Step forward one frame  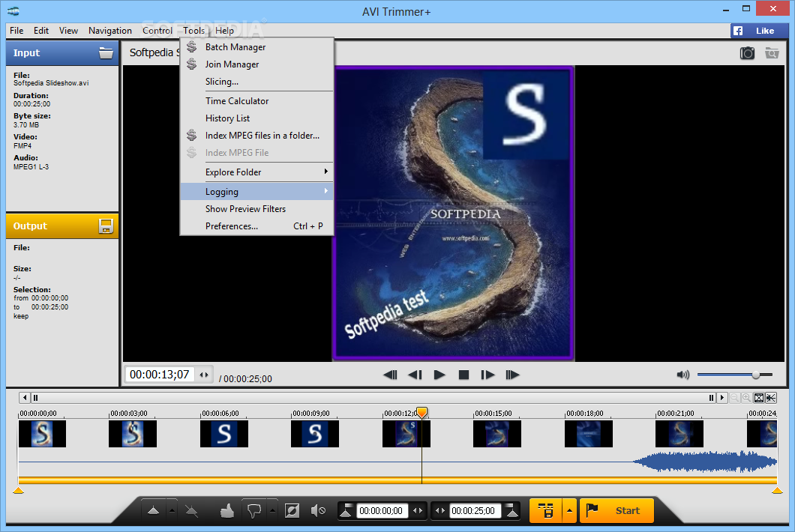tap(487, 375)
